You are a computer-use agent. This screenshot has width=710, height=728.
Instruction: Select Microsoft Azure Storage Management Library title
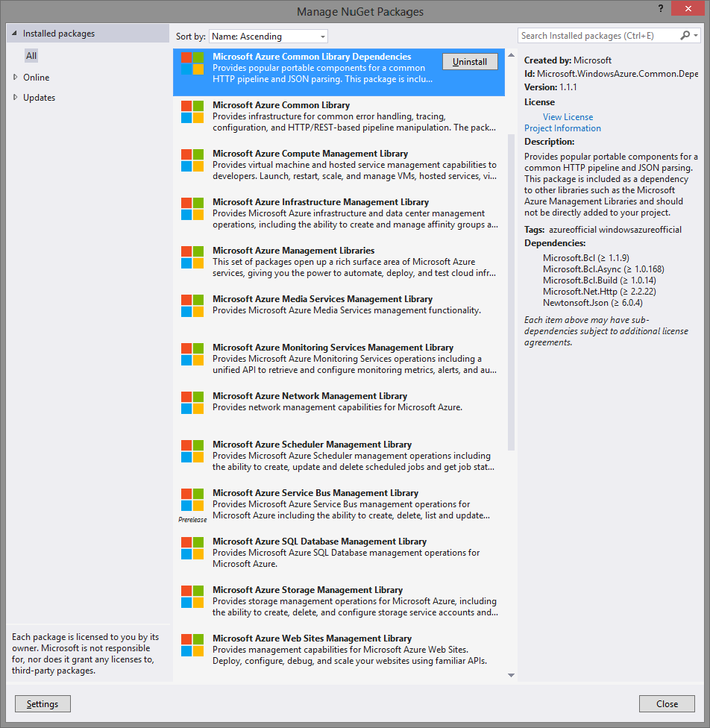(x=307, y=590)
